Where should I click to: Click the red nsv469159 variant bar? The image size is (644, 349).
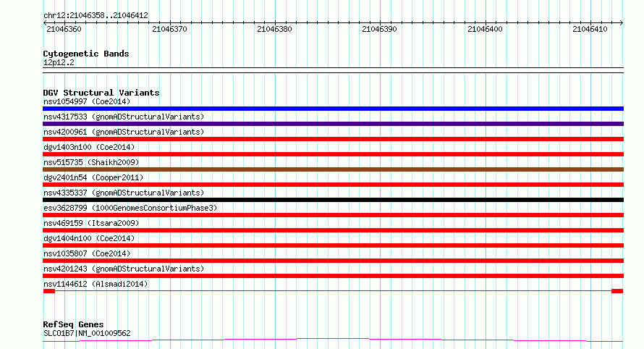(333, 230)
